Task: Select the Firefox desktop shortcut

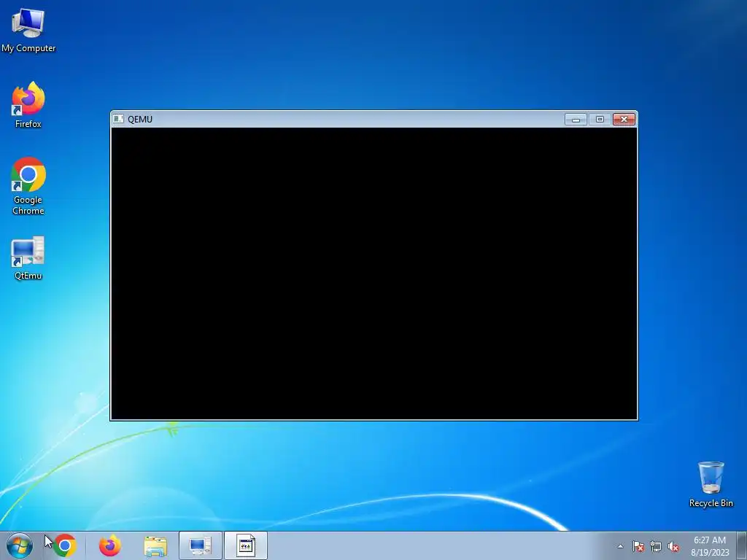Action: (28, 105)
